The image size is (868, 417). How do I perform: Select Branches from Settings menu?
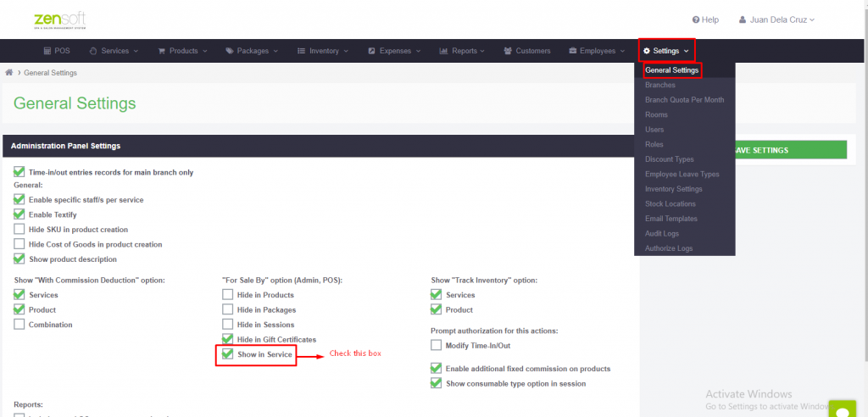[659, 86]
